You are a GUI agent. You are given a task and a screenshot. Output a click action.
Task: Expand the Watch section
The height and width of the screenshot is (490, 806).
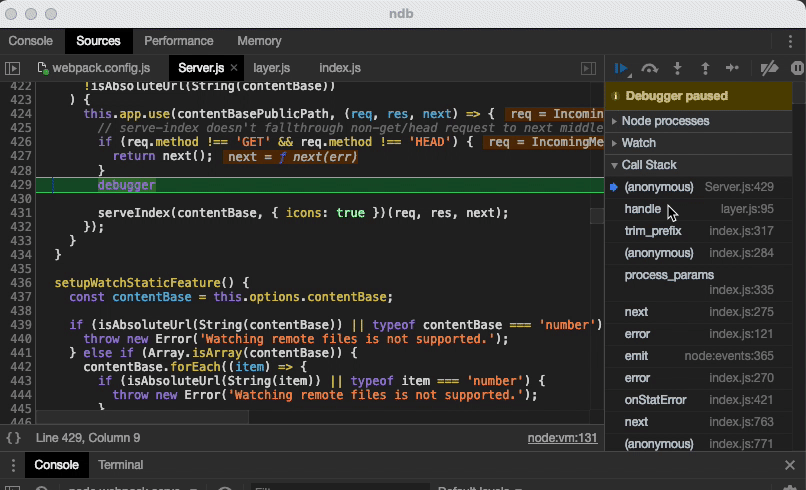tap(639, 143)
